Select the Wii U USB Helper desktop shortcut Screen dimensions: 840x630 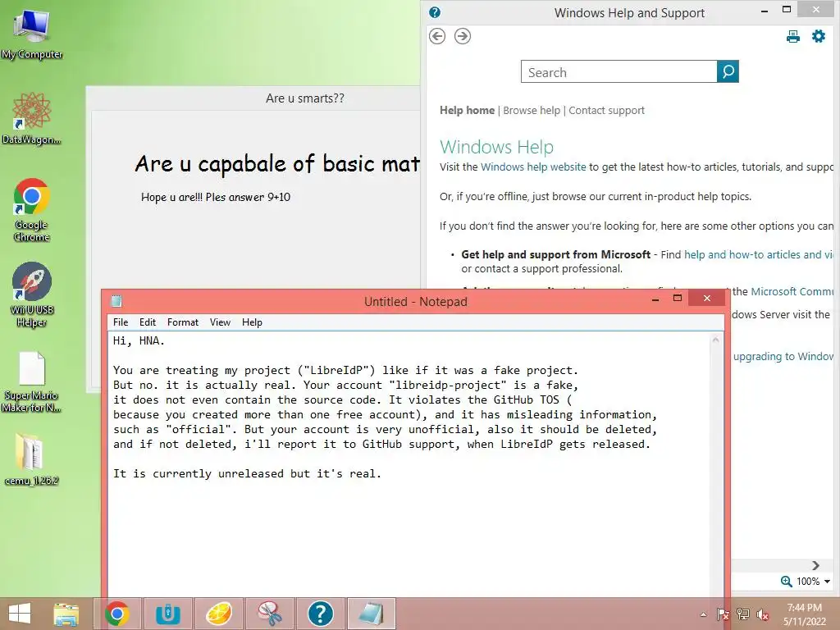pos(32,294)
